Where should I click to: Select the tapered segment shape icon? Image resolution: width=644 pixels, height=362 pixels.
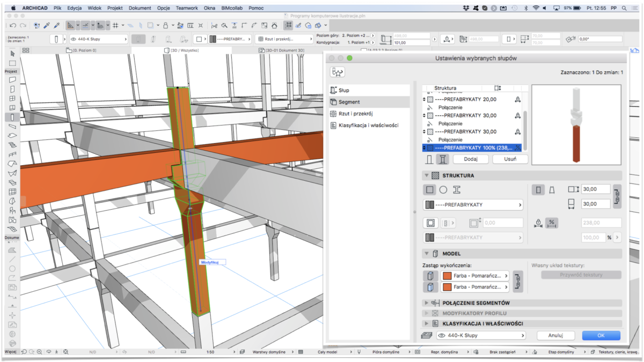(x=551, y=189)
